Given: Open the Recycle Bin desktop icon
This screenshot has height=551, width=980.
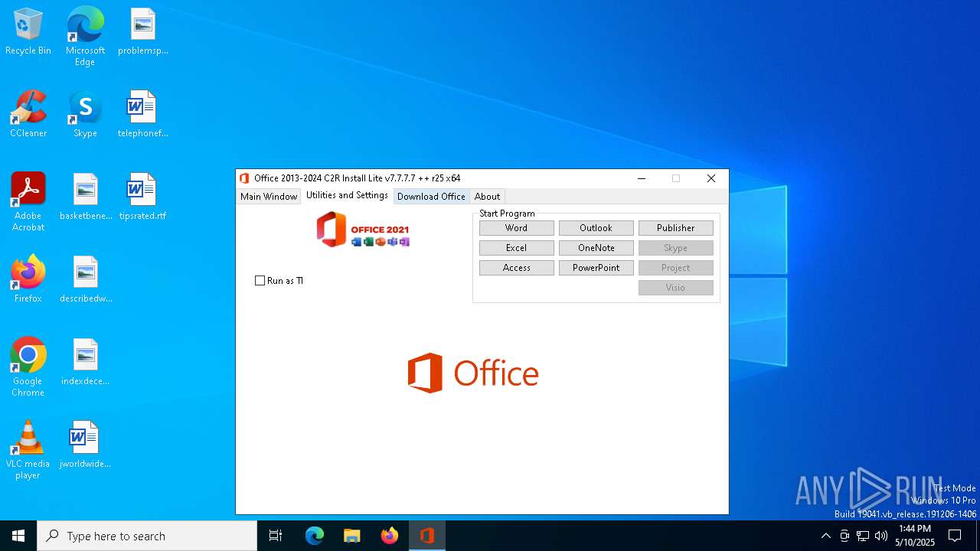Looking at the screenshot, I should click(28, 32).
